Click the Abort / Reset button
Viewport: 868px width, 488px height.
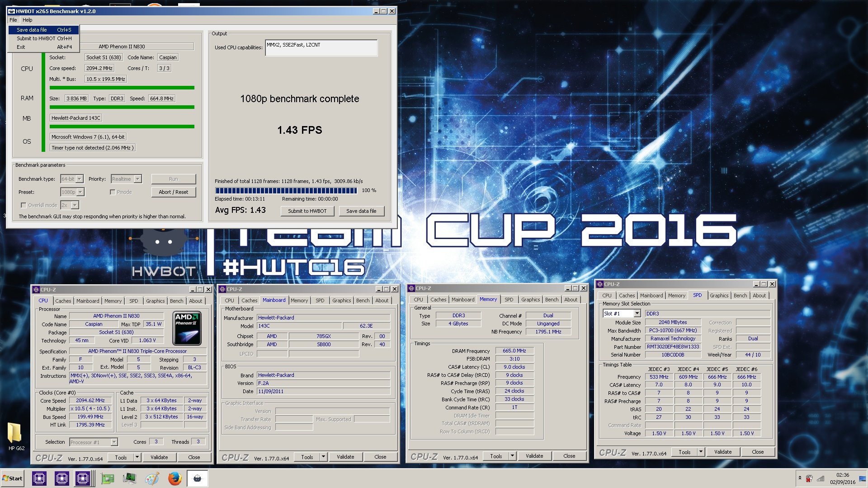tap(174, 192)
